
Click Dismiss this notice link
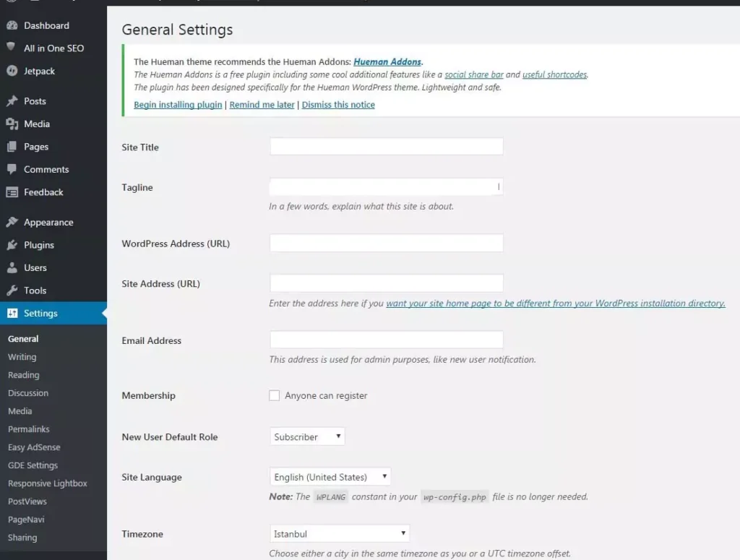click(338, 105)
